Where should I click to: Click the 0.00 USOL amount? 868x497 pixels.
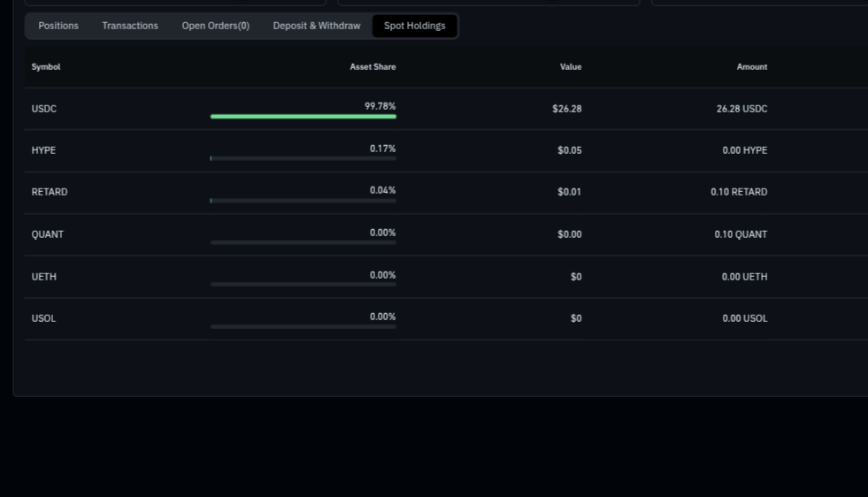pos(744,318)
